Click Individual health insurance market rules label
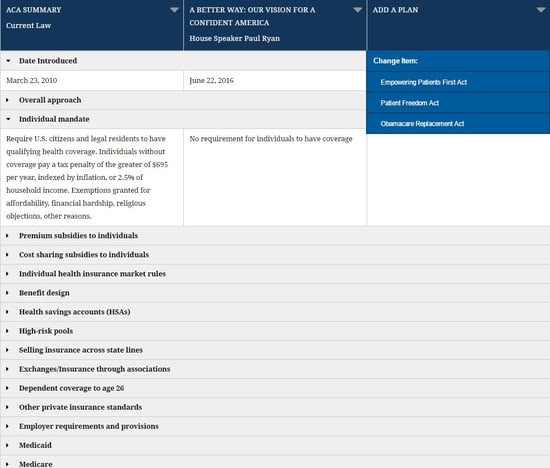The image size is (550, 468). coord(92,274)
